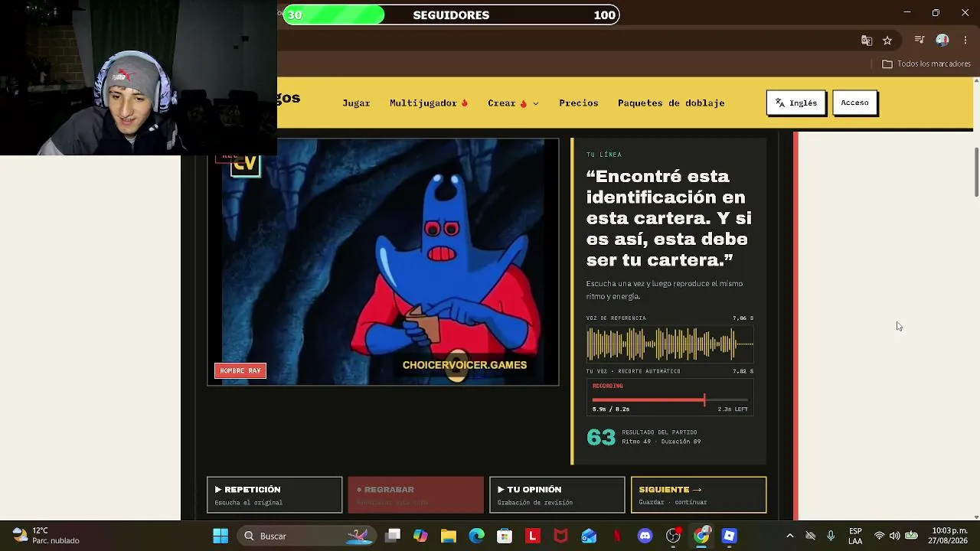The image size is (980, 551).
Task: Switch to Google Chrome on the taskbar
Action: 701,536
